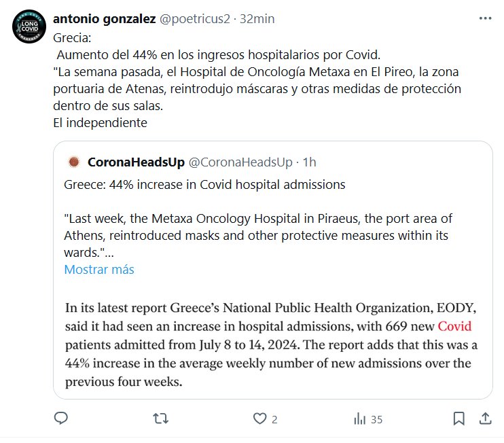
Task: Open view analytics bar chart icon
Action: point(359,419)
